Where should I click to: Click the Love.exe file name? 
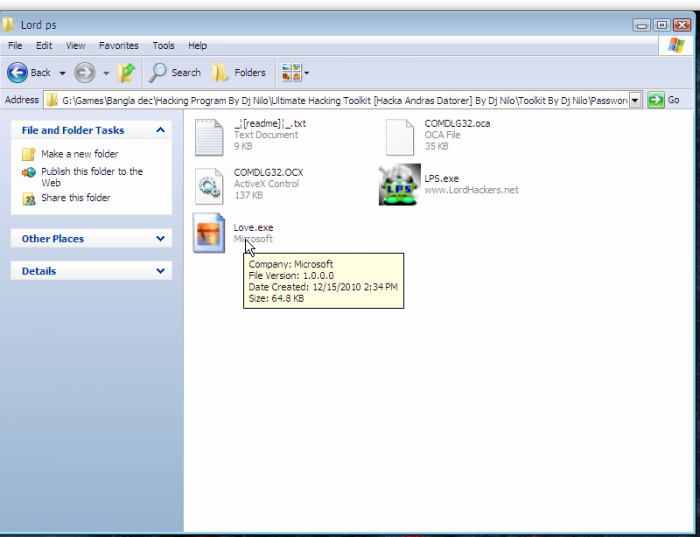pyautogui.click(x=253, y=228)
